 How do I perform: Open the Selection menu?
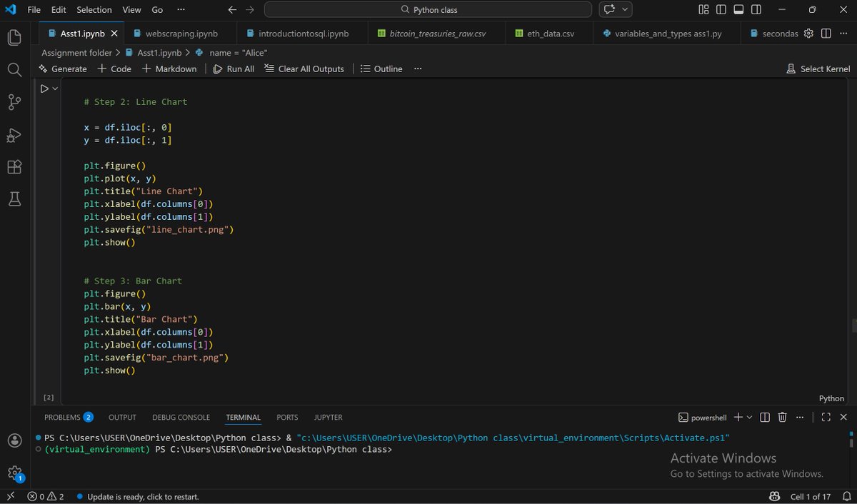point(94,10)
